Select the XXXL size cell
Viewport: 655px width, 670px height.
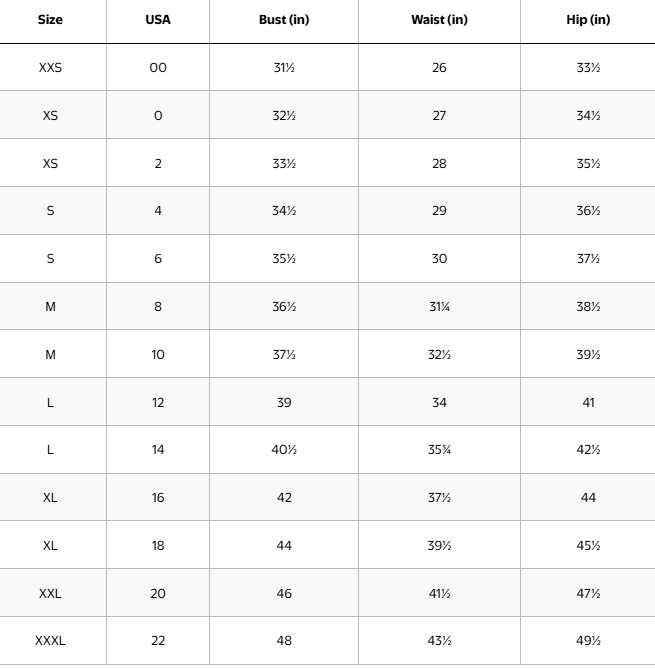(x=50, y=641)
